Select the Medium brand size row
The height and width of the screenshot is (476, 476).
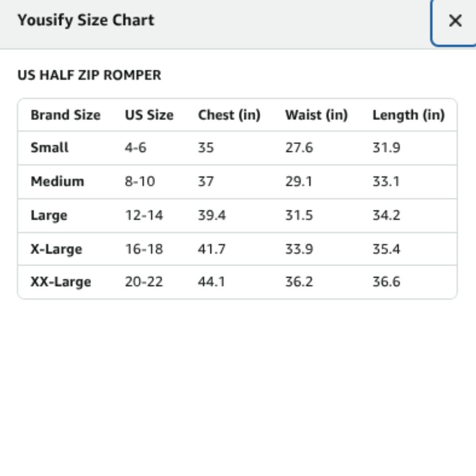coord(238,182)
